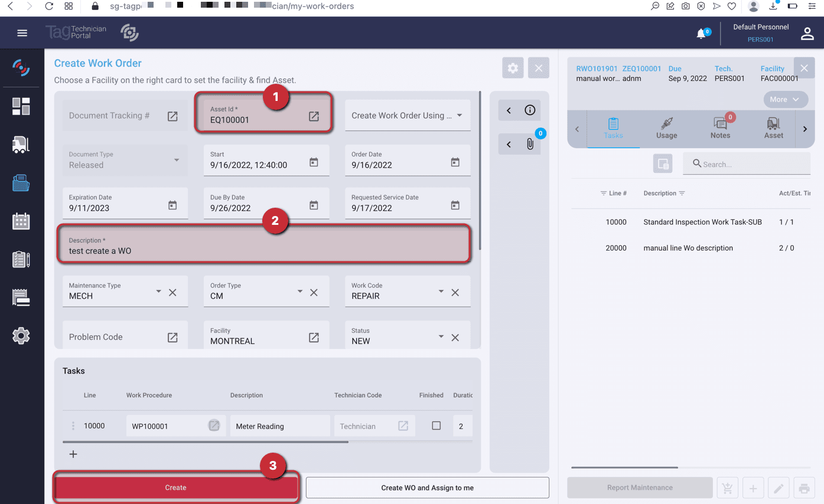Click the attachments paperclip icon
Viewport: 824px width, 504px height.
click(530, 144)
